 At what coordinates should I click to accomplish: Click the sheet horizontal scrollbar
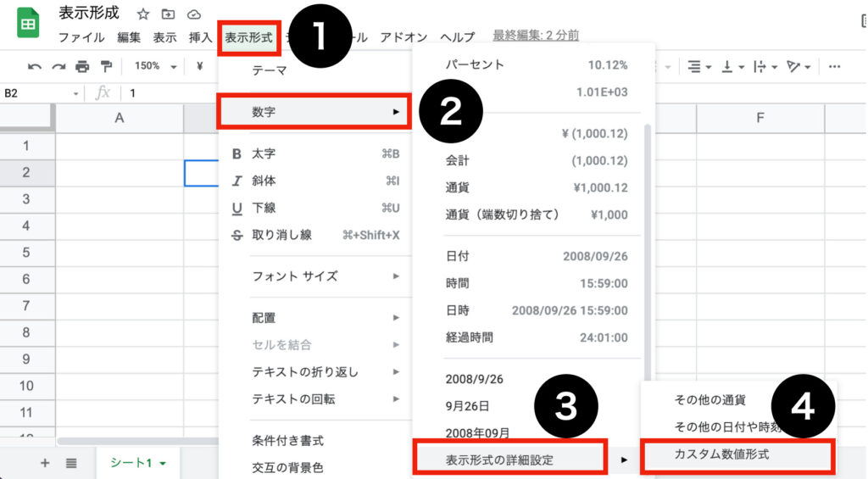point(138,442)
